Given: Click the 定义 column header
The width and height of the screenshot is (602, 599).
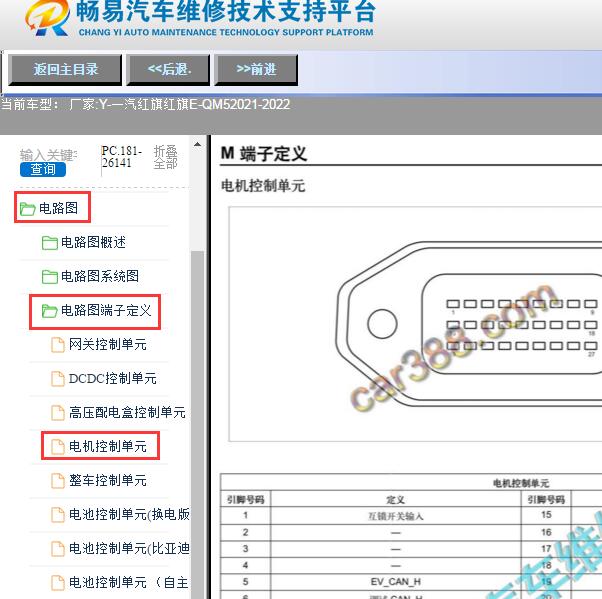Looking at the screenshot, I should click(395, 500).
